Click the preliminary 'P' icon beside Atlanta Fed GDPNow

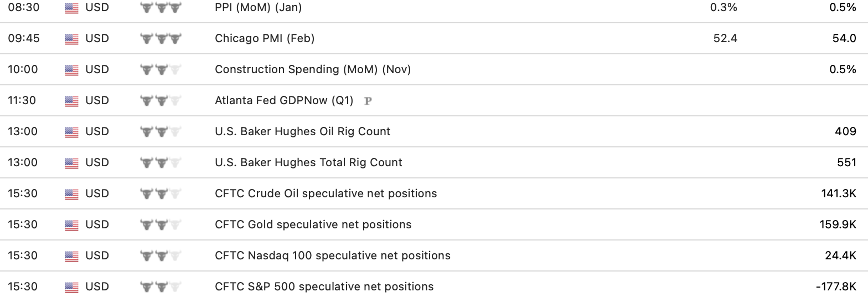368,101
